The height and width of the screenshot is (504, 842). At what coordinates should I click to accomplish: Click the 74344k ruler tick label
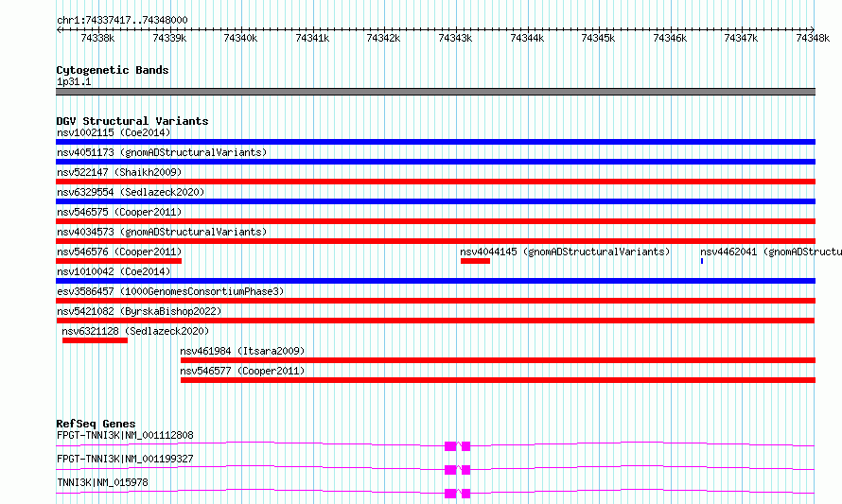(527, 38)
